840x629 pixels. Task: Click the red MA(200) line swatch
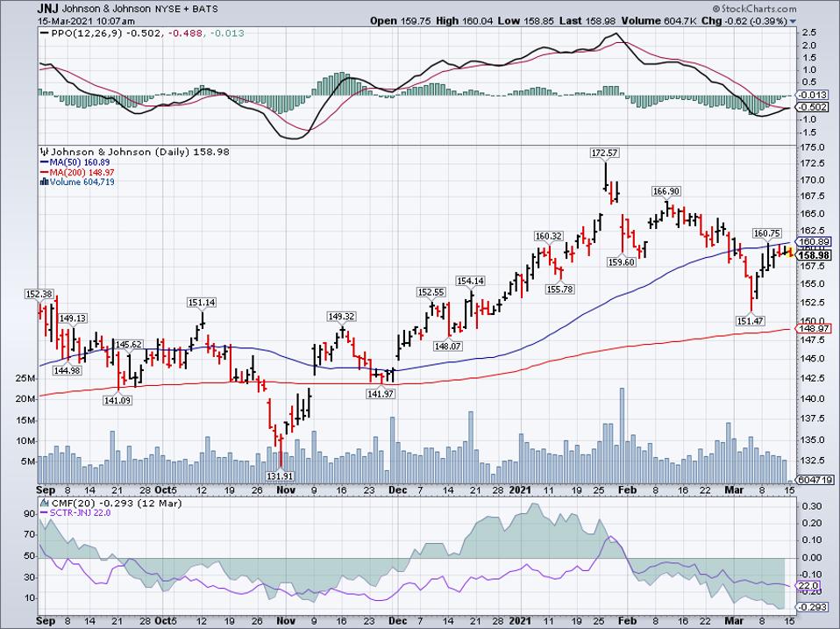pyautogui.click(x=45, y=173)
